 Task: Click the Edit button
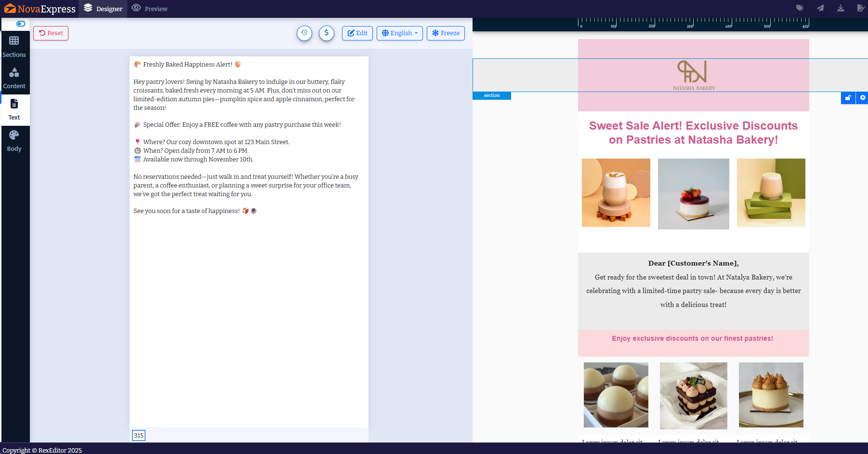pyautogui.click(x=357, y=33)
